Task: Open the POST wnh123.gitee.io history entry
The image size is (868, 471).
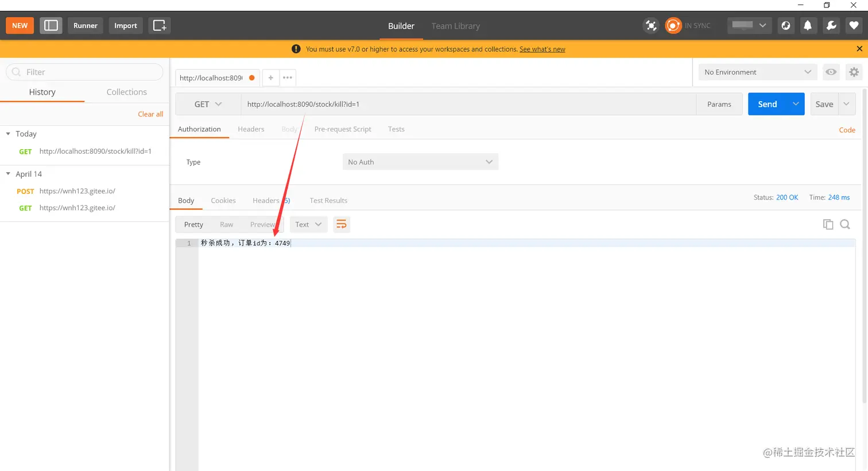Action: 85,191
